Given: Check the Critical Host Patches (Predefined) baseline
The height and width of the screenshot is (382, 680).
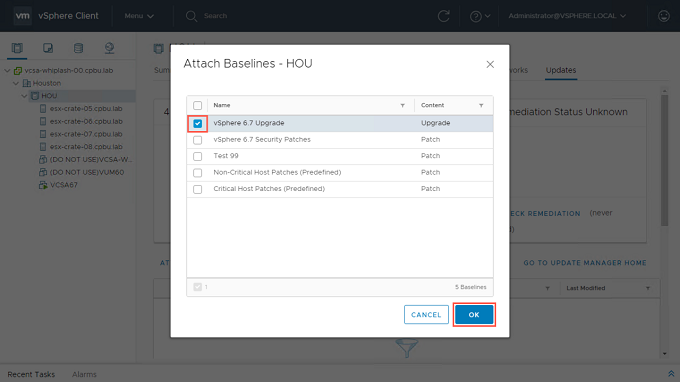Looking at the screenshot, I should tap(197, 189).
